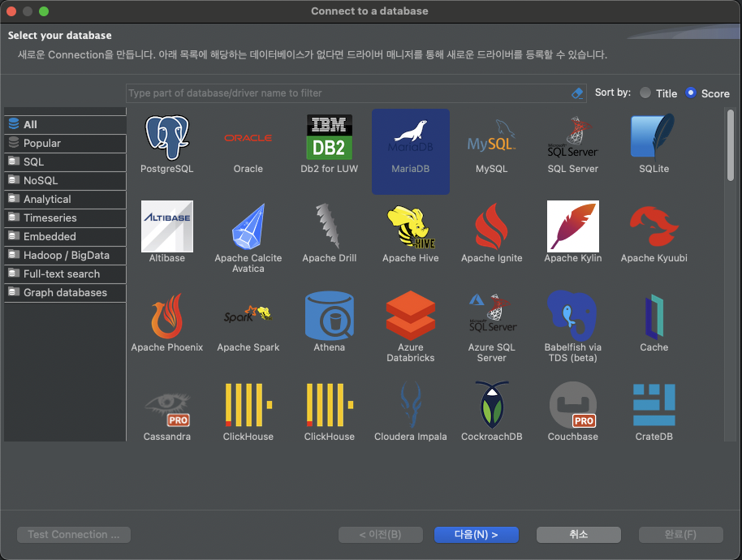Filter by the NoSQL category
The image size is (742, 560).
point(65,180)
